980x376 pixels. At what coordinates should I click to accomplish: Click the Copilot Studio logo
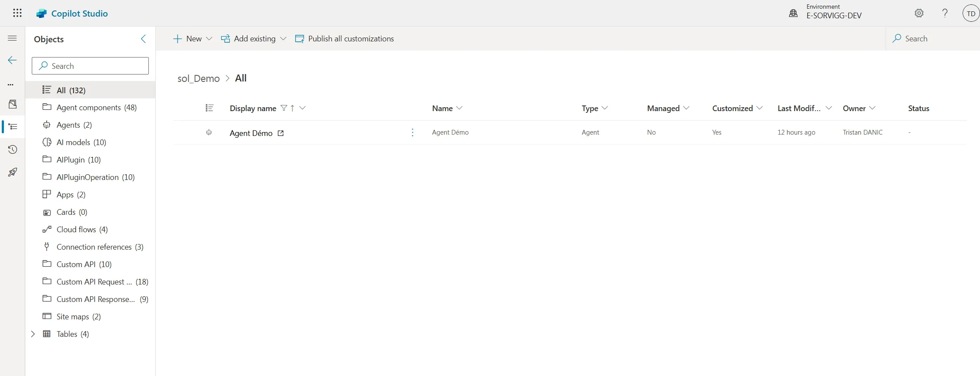(41, 14)
